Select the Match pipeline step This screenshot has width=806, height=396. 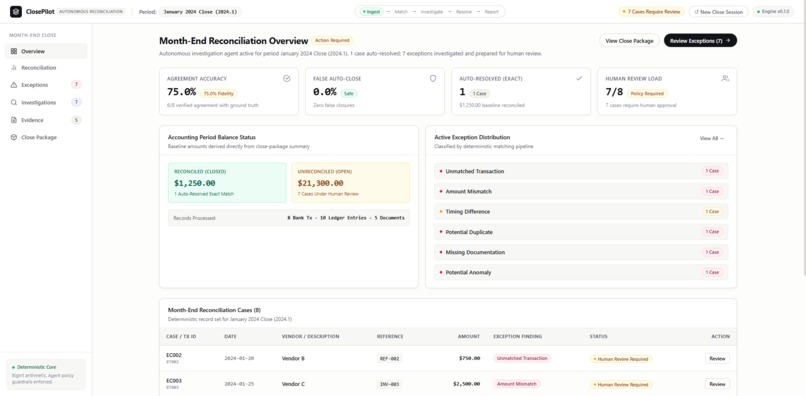[401, 12]
